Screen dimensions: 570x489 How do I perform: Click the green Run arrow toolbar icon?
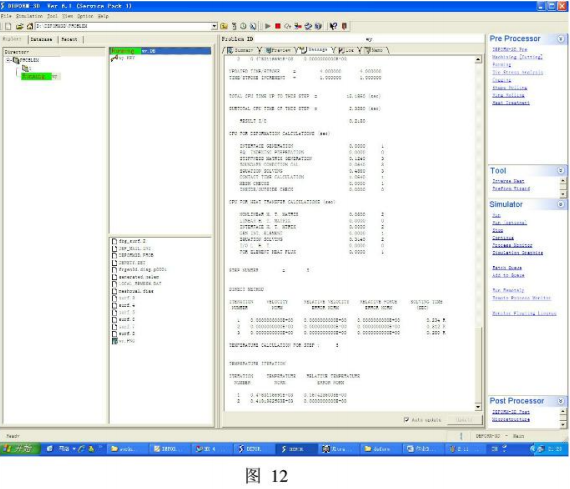tap(268, 26)
